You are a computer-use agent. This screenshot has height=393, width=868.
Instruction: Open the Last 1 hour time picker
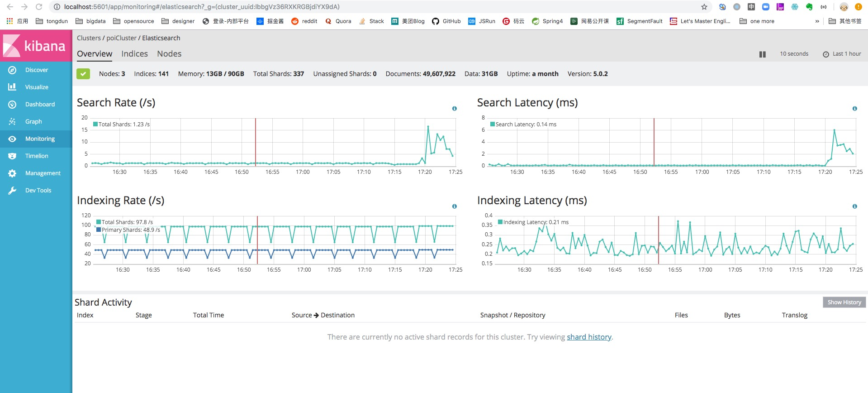tap(842, 54)
